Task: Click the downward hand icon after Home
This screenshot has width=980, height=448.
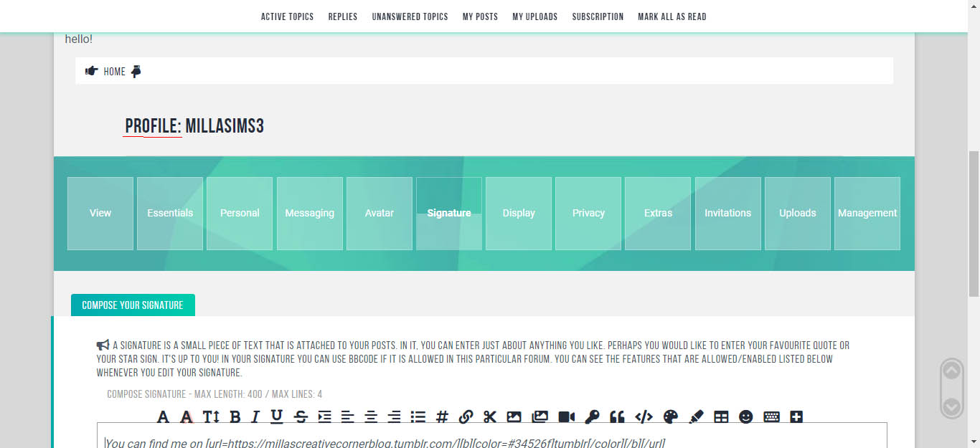Action: pyautogui.click(x=136, y=71)
